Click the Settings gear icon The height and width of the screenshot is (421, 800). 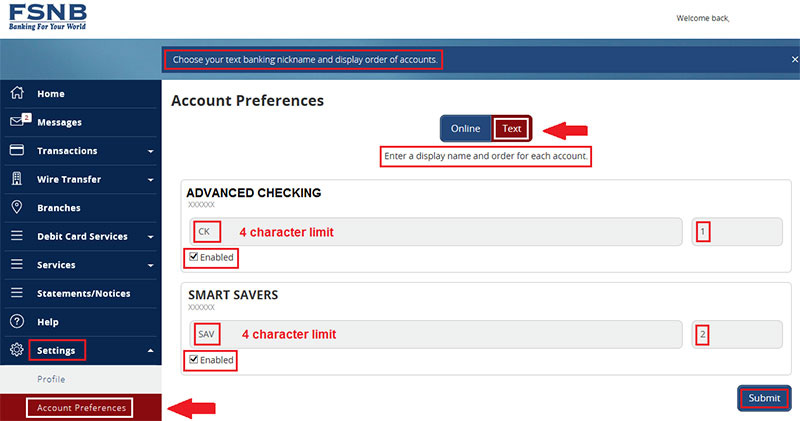point(17,350)
